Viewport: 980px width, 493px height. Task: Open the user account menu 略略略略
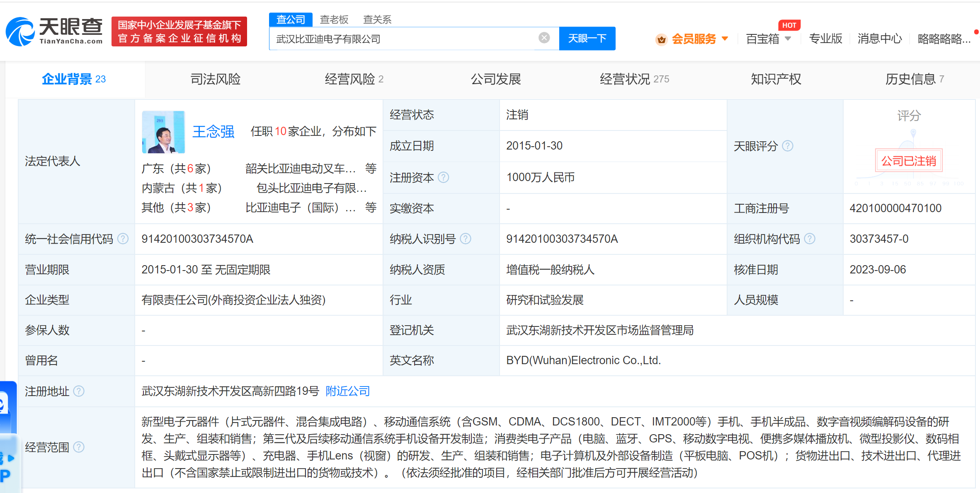(944, 39)
